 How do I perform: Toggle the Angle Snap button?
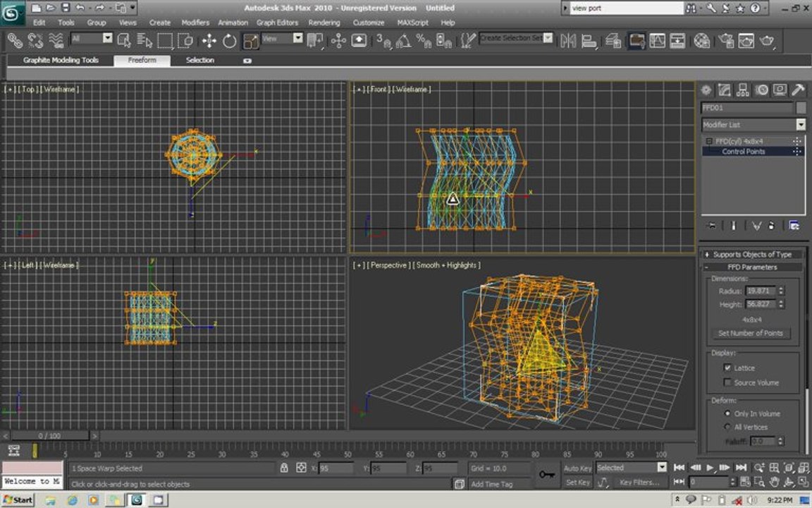(403, 40)
